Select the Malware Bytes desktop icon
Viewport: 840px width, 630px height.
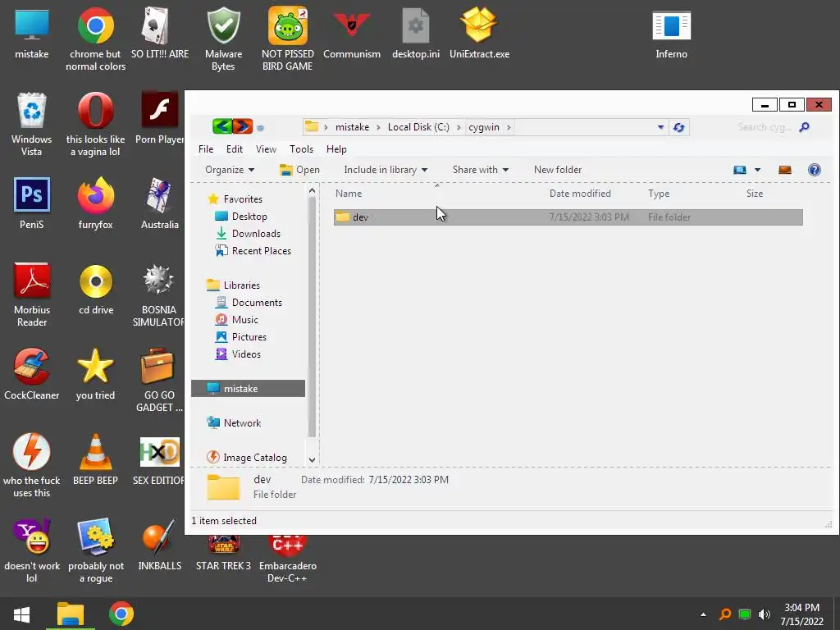pos(223,39)
